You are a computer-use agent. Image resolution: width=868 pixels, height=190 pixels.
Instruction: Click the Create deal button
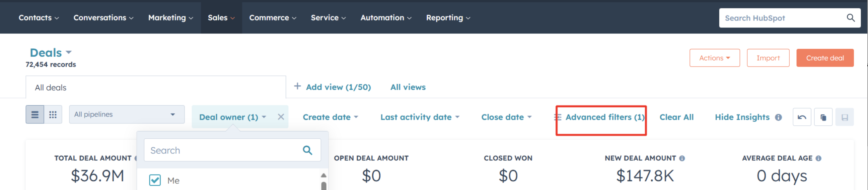click(825, 58)
